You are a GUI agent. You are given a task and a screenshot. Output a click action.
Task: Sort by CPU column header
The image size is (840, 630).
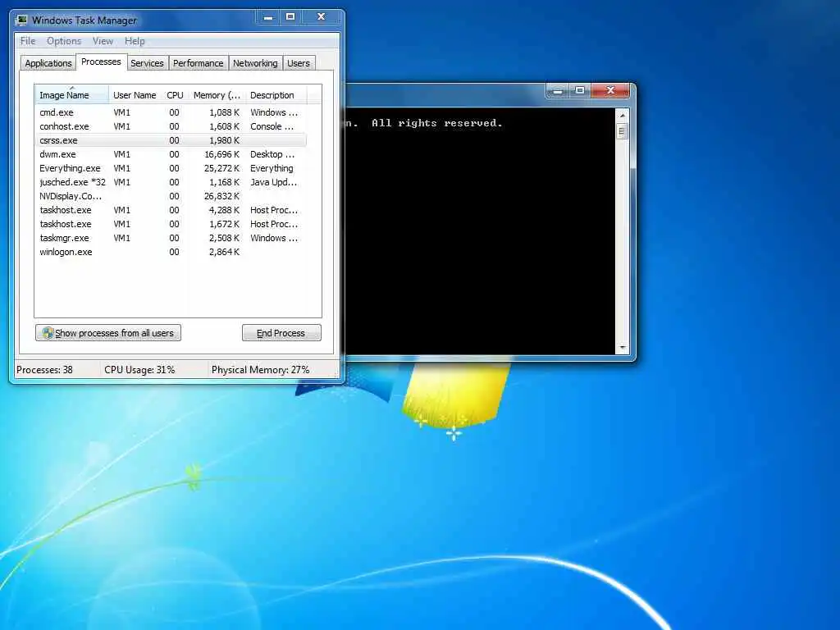tap(175, 95)
